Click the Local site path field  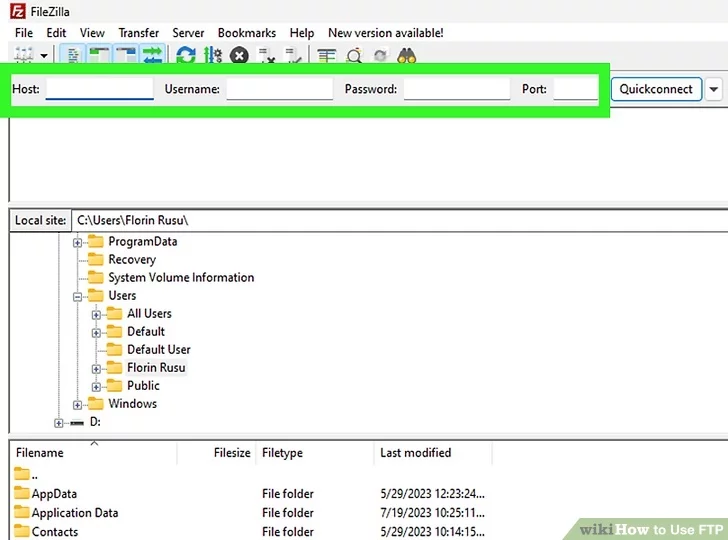[399, 220]
